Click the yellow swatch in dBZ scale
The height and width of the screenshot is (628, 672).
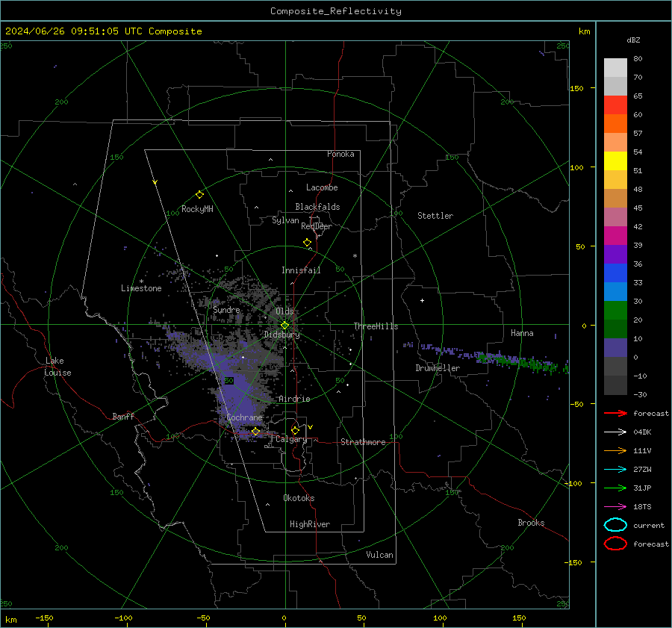615,161
